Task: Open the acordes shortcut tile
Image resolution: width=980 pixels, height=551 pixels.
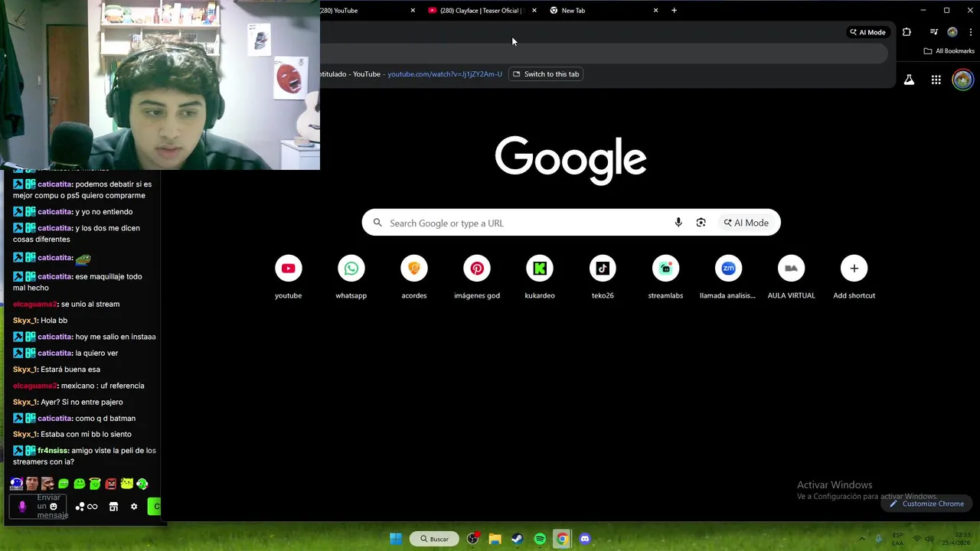Action: tap(414, 277)
